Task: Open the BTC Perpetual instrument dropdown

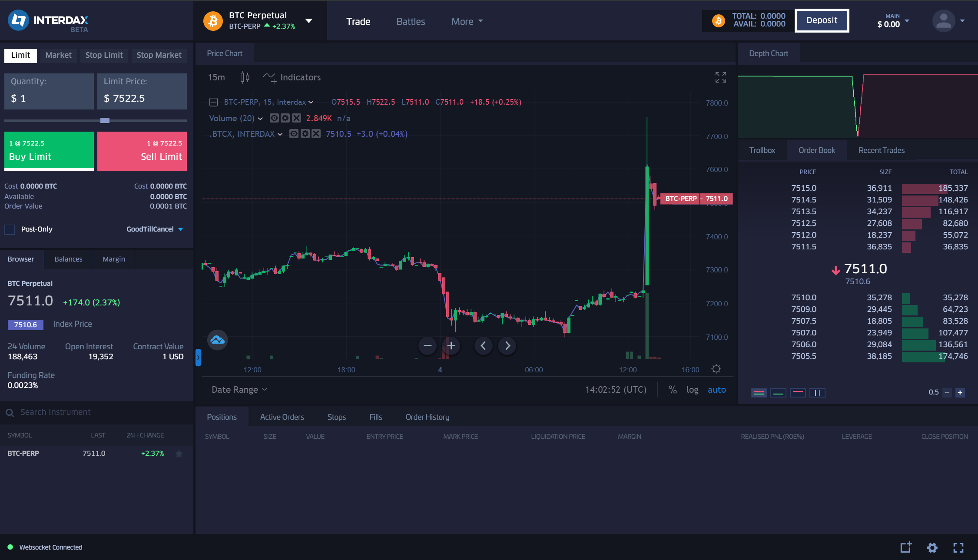Action: point(309,21)
